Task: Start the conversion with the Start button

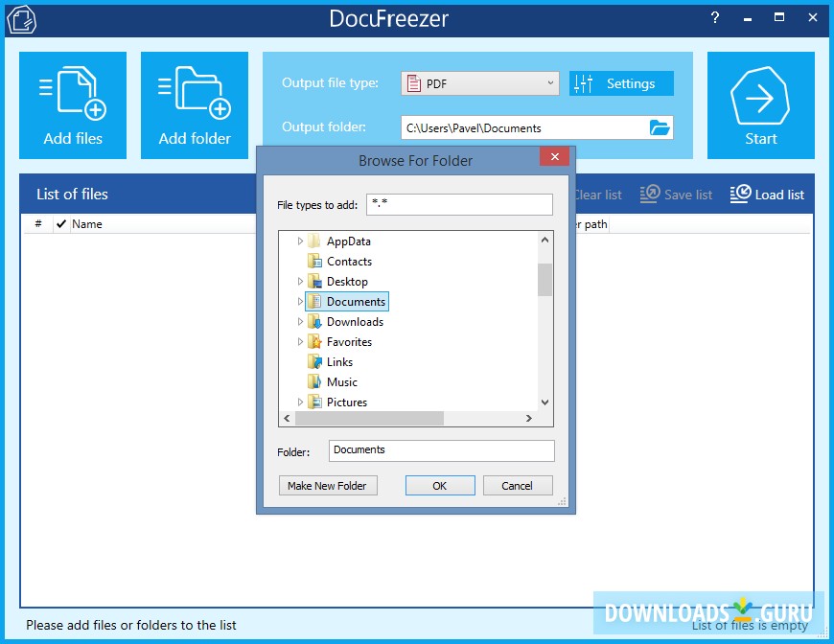Action: [760, 105]
